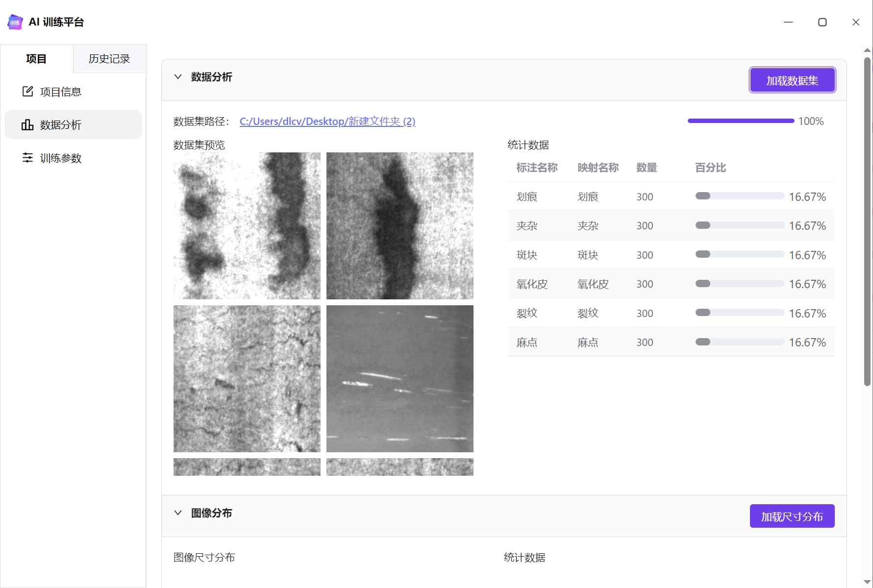Click the cracked texture preview thumbnail
873x588 pixels.
click(247, 379)
